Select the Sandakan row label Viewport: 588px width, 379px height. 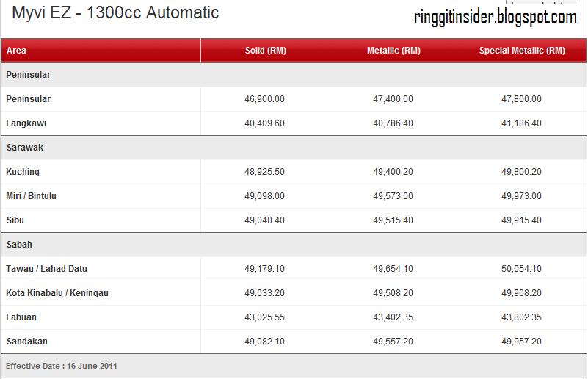[26, 342]
